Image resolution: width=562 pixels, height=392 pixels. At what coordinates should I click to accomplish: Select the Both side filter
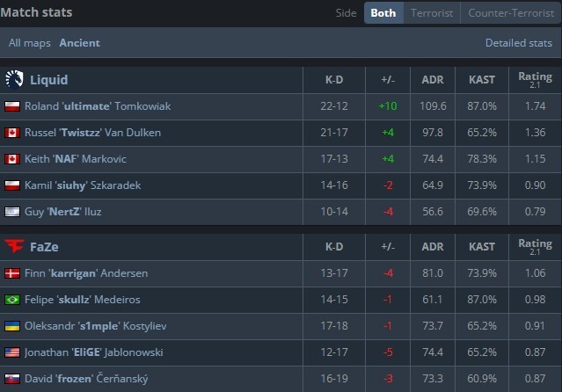383,13
